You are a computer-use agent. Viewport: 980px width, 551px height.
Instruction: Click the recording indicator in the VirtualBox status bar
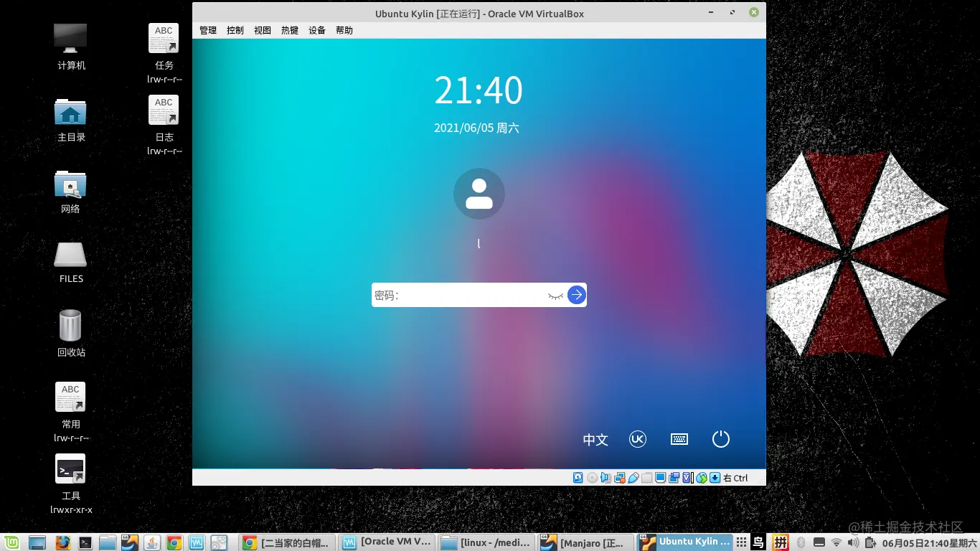click(674, 478)
